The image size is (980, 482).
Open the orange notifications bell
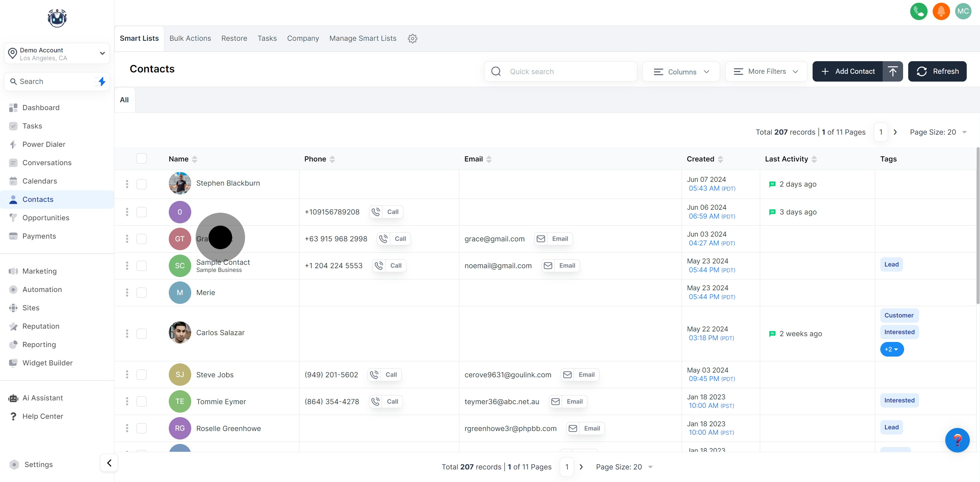click(941, 12)
